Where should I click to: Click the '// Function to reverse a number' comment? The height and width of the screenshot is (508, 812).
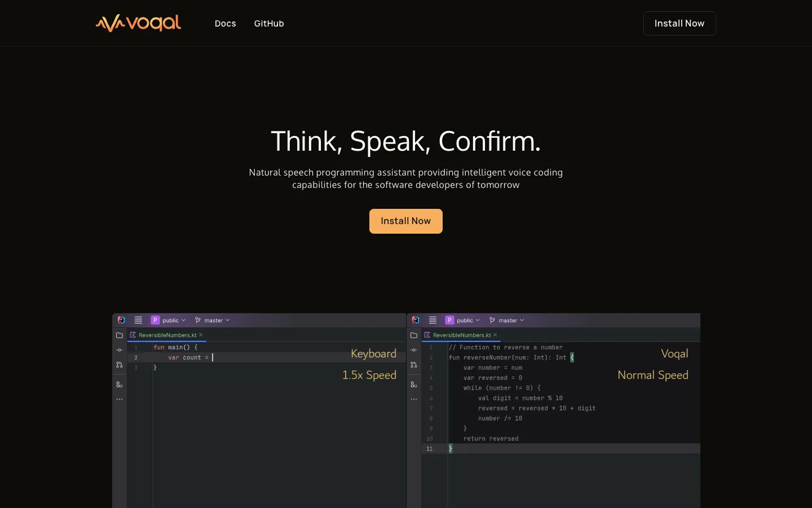506,348
